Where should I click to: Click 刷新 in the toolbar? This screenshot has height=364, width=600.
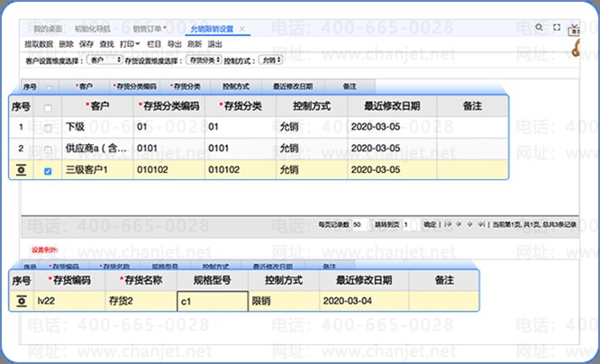pos(195,44)
